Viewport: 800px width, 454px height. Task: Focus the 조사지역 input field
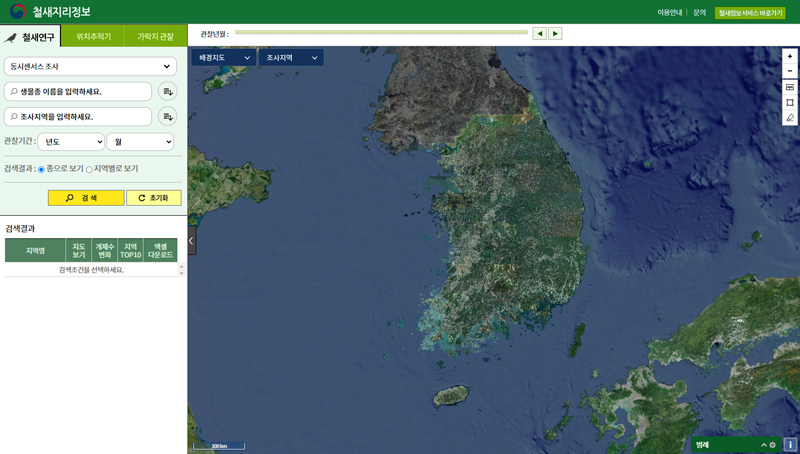tap(78, 116)
